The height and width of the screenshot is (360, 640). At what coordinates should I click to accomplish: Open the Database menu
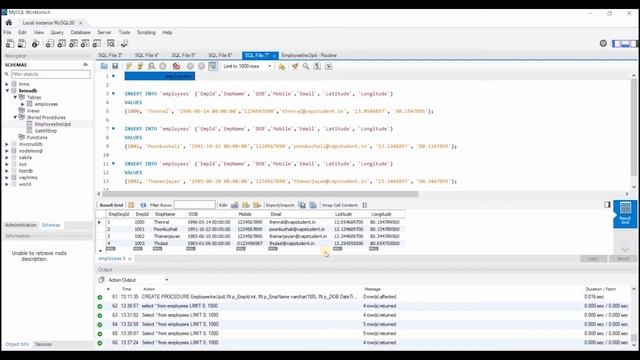[x=80, y=32]
